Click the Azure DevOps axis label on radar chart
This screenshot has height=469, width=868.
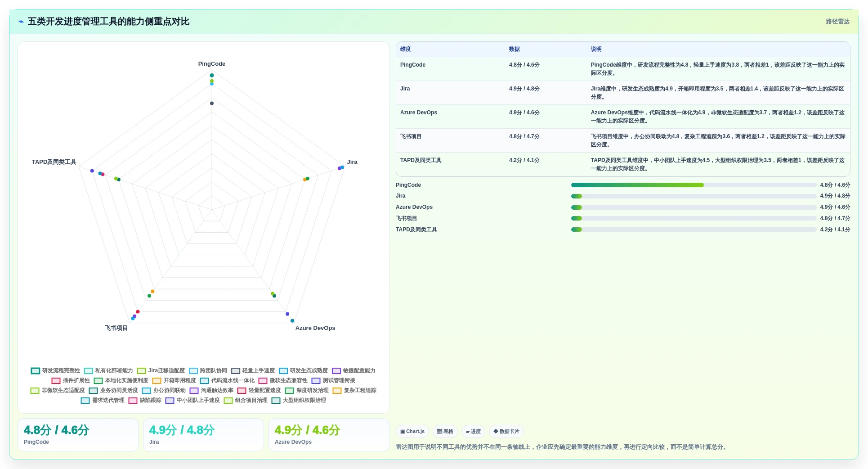[315, 328]
